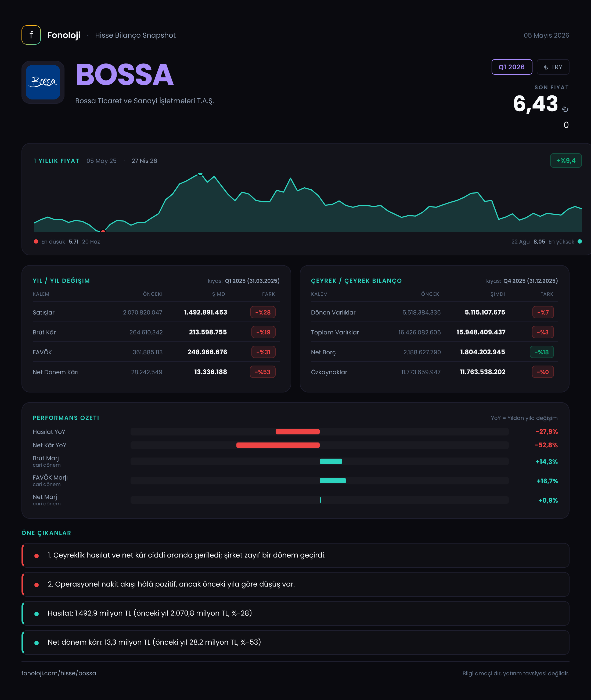Screen dimensions: 591x700
Task: Click the TRY currency badge
Action: click(x=553, y=67)
